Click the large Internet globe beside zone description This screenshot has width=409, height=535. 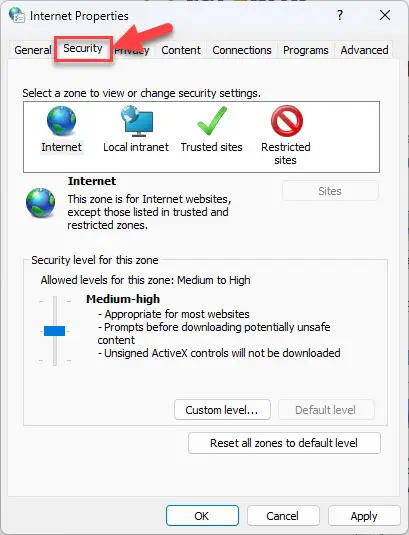pos(41,203)
